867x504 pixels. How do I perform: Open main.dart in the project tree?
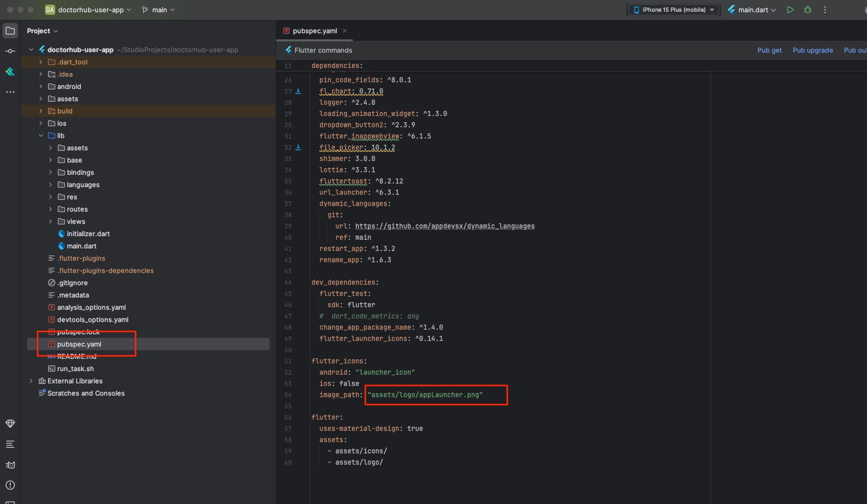pos(81,246)
